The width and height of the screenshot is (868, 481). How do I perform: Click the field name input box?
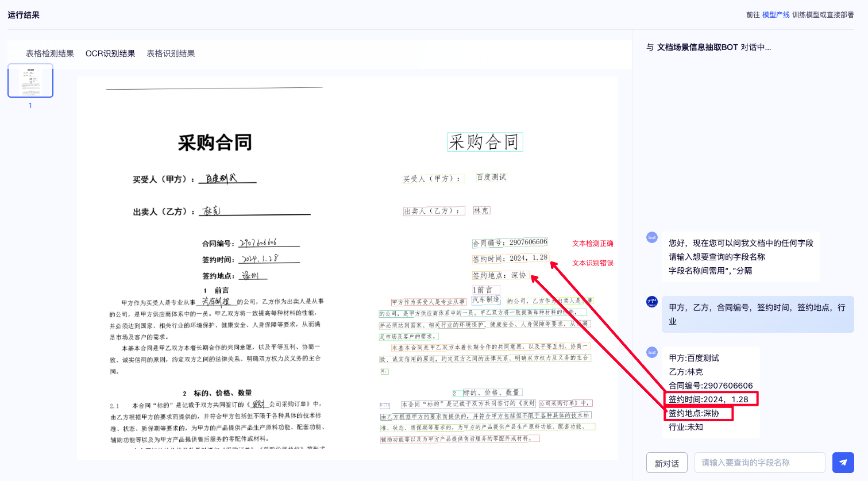[x=759, y=462]
